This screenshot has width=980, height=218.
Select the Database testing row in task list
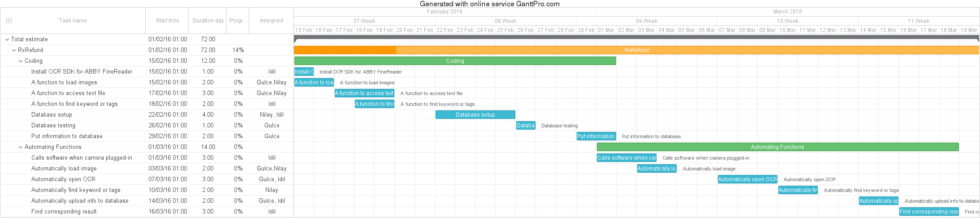pyautogui.click(x=53, y=126)
